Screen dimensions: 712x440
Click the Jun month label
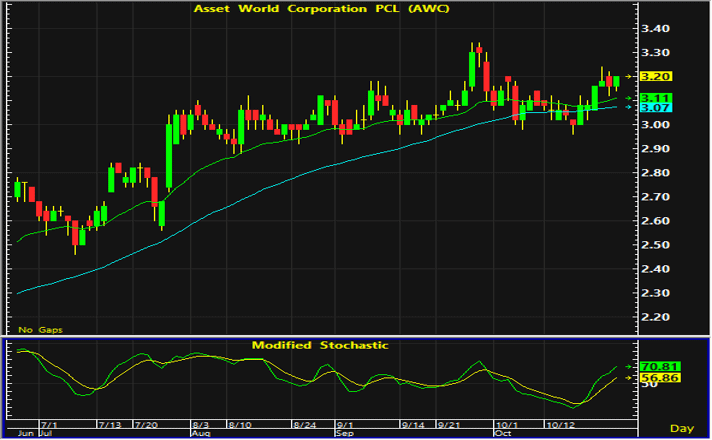(x=25, y=434)
